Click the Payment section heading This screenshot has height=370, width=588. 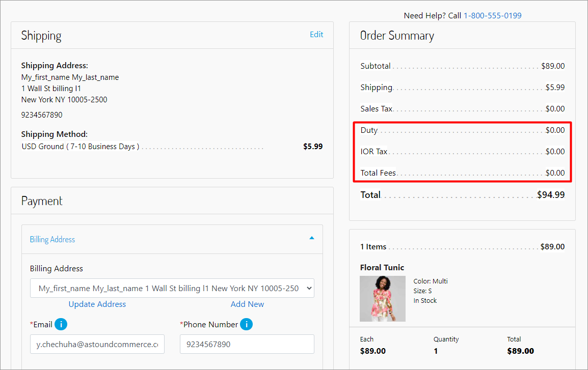[42, 201]
